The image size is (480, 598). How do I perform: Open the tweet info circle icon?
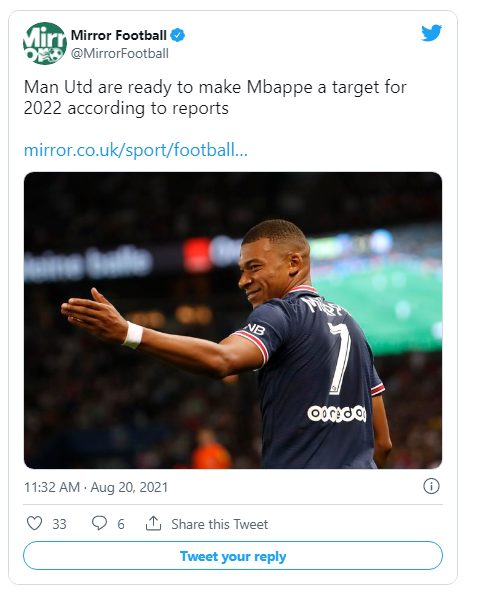[x=431, y=486]
